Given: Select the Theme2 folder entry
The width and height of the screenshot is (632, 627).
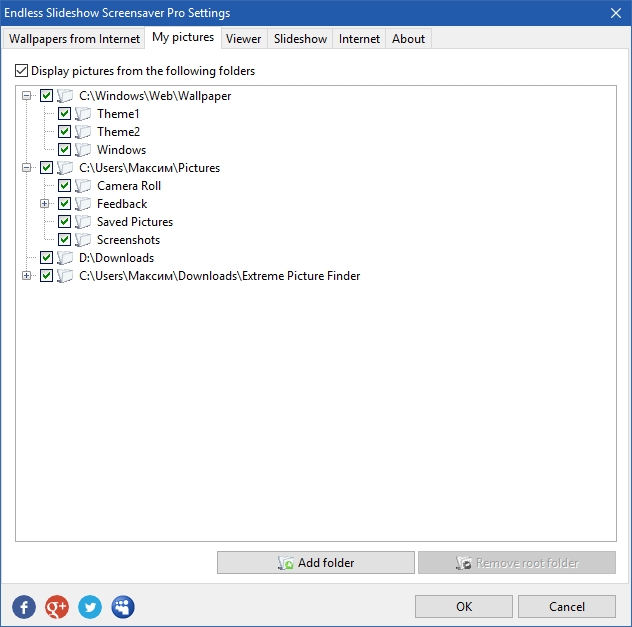Looking at the screenshot, I should pos(118,132).
